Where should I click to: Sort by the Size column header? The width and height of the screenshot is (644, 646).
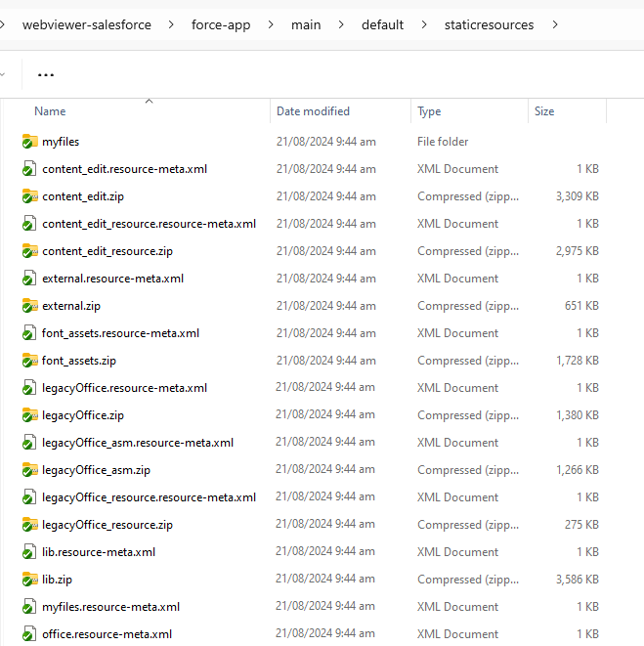544,111
